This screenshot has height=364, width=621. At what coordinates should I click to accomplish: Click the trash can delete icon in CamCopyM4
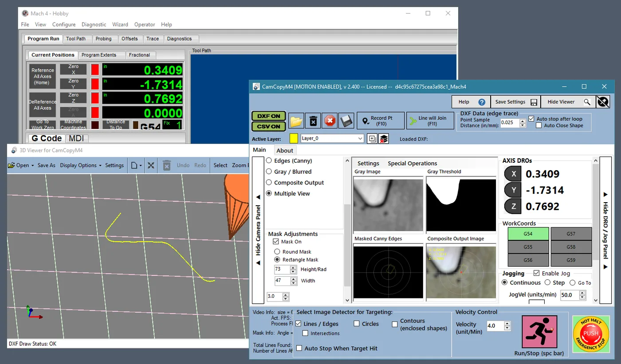tap(313, 121)
